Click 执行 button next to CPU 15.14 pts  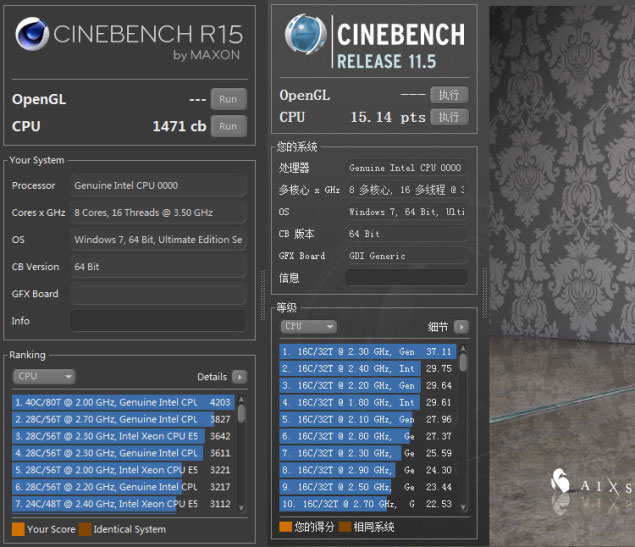tap(449, 117)
